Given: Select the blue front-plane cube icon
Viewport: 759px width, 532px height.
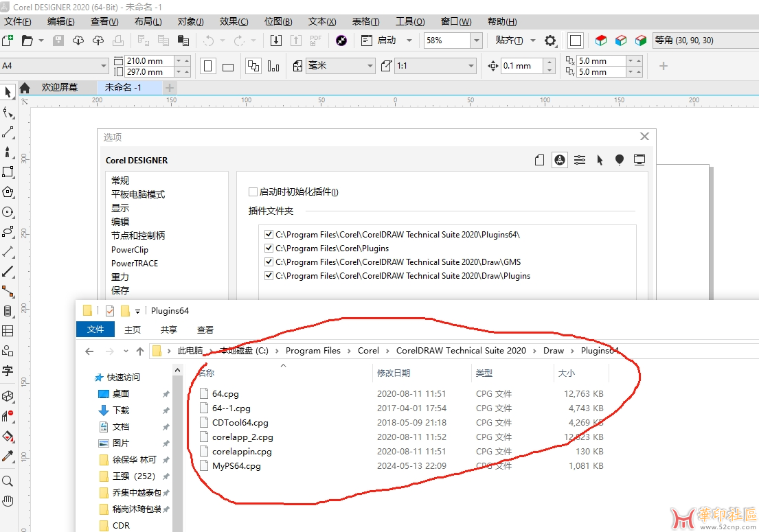Looking at the screenshot, I should [x=621, y=41].
